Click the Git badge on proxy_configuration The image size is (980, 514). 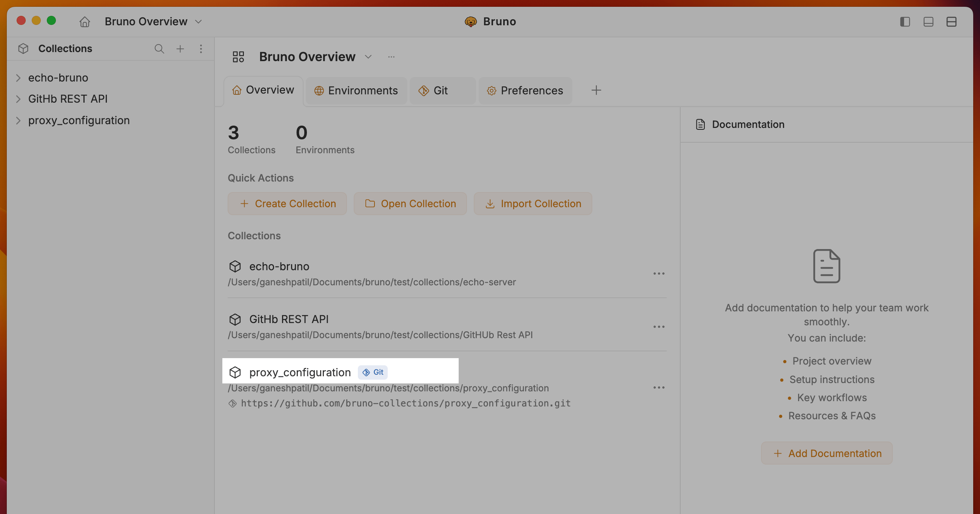(373, 372)
